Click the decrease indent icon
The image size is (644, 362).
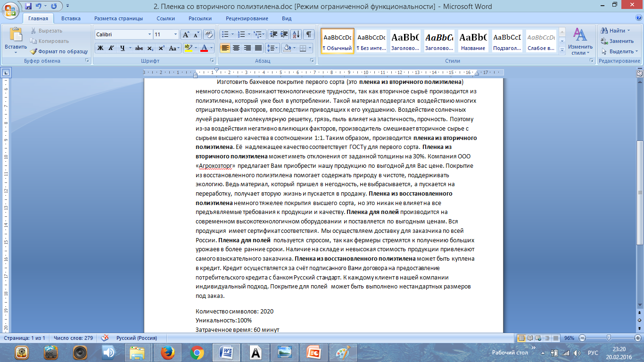click(x=273, y=34)
